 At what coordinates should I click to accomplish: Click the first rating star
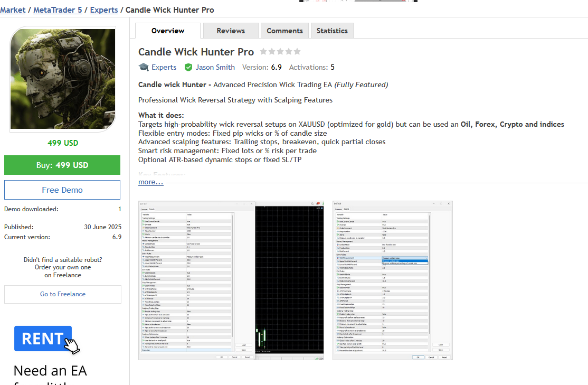click(x=263, y=51)
